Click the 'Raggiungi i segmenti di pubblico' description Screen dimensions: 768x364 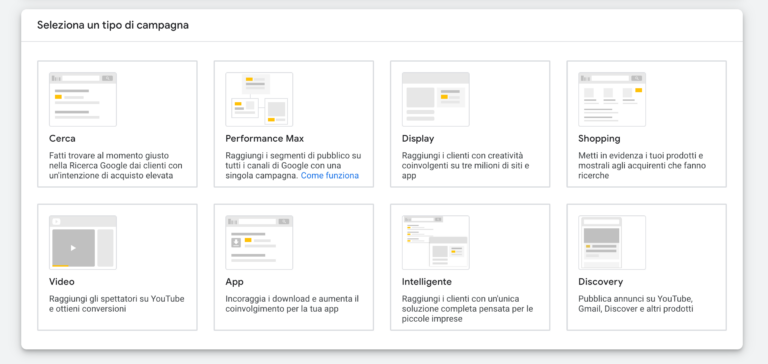[x=293, y=166]
